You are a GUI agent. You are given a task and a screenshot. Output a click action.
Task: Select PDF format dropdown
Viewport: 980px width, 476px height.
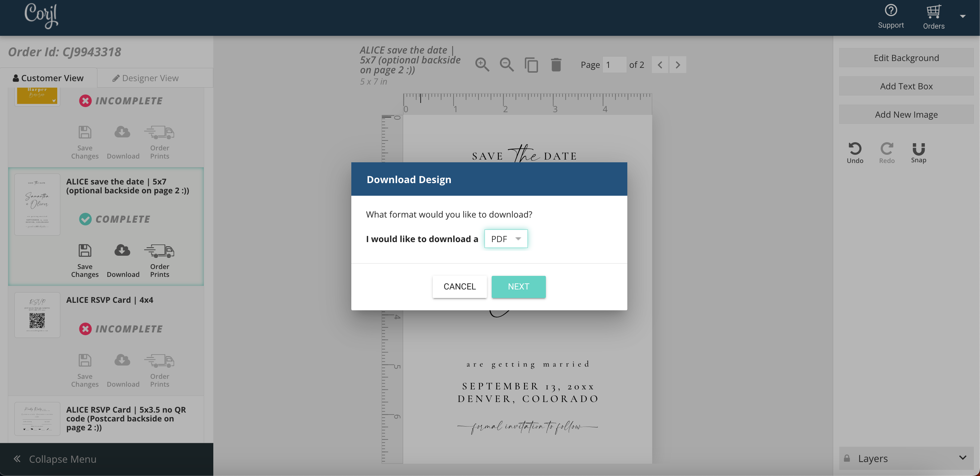click(506, 238)
